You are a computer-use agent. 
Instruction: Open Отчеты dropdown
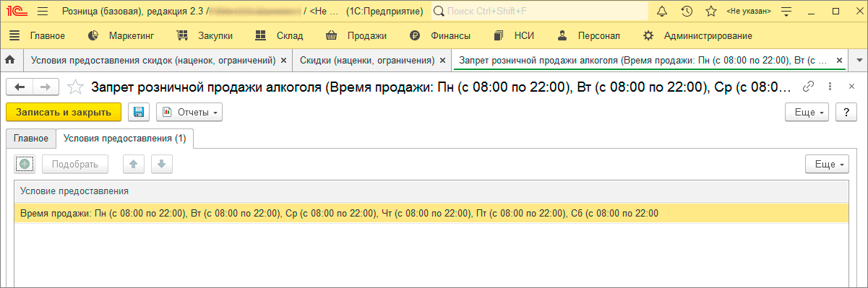tap(189, 112)
